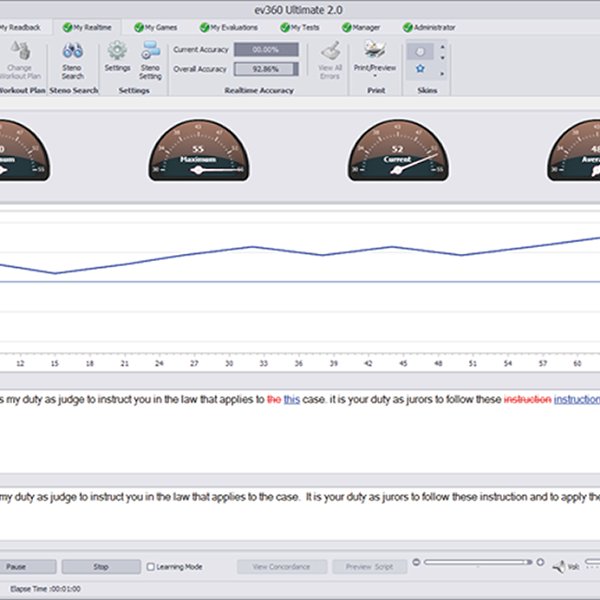Open the My Evaluations tab
The width and height of the screenshot is (600, 600).
coord(229,28)
